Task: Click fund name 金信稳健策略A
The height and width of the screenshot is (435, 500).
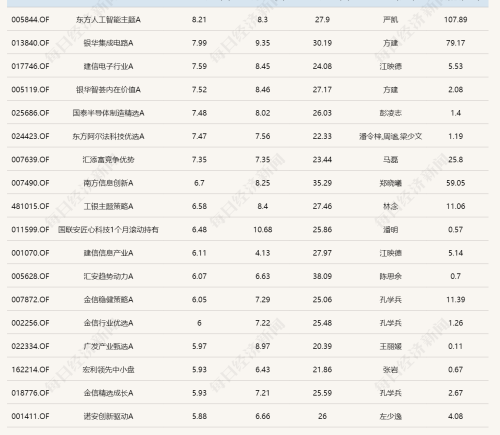Action: point(108,300)
